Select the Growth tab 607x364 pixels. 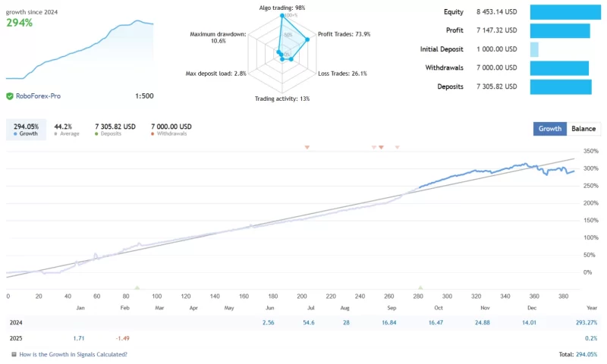tap(549, 129)
